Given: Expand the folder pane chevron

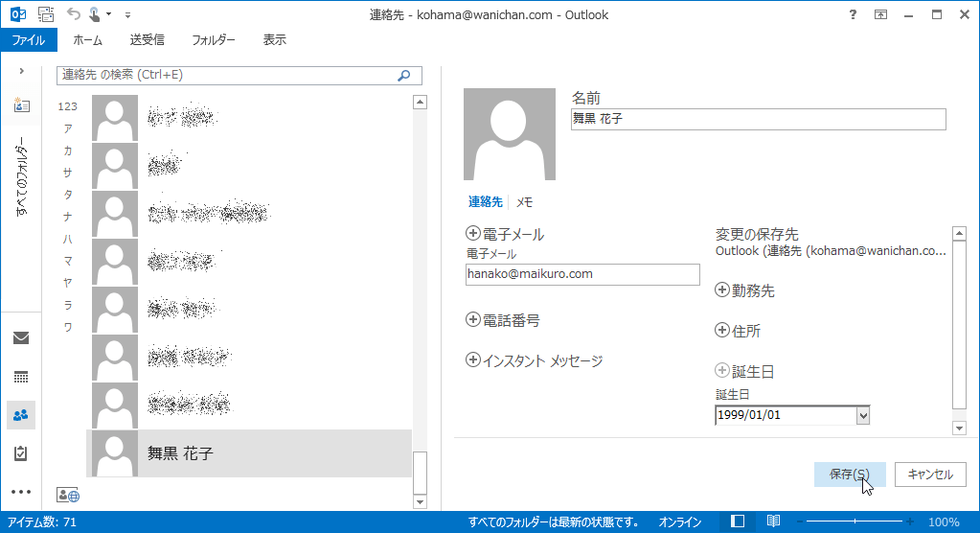Looking at the screenshot, I should pyautogui.click(x=21, y=71).
